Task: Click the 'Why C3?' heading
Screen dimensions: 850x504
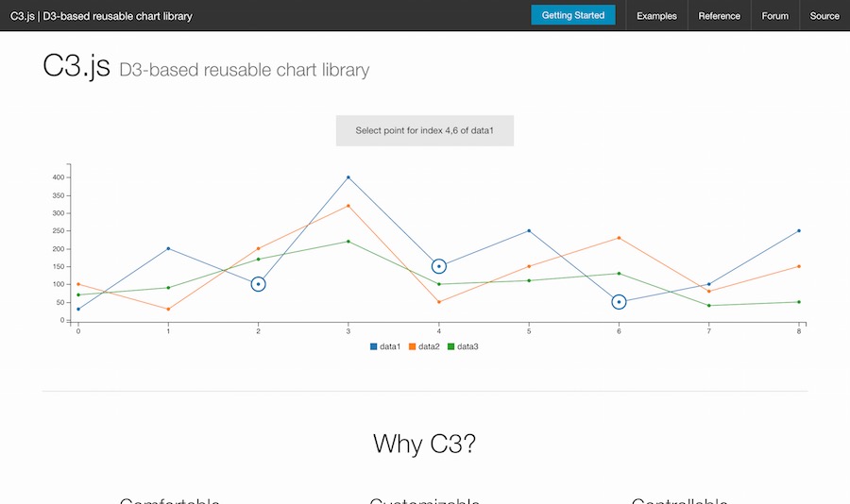Action: coord(424,444)
